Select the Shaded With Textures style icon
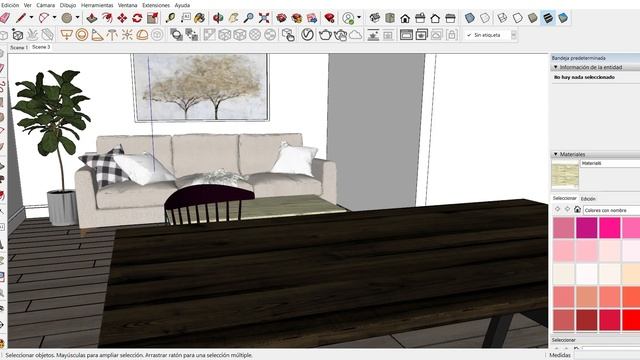This screenshot has height=360, width=640. coord(548,18)
